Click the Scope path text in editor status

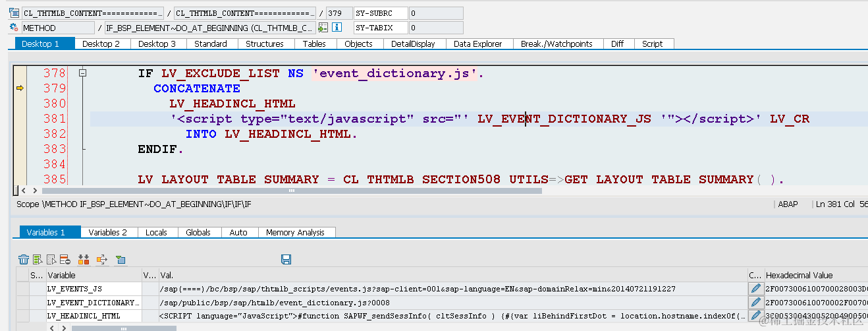pyautogui.click(x=134, y=204)
